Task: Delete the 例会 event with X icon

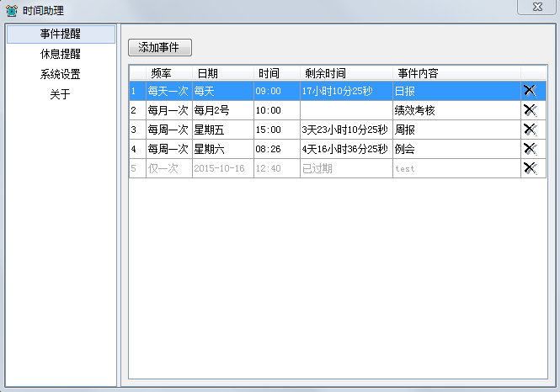Action: pyautogui.click(x=530, y=149)
